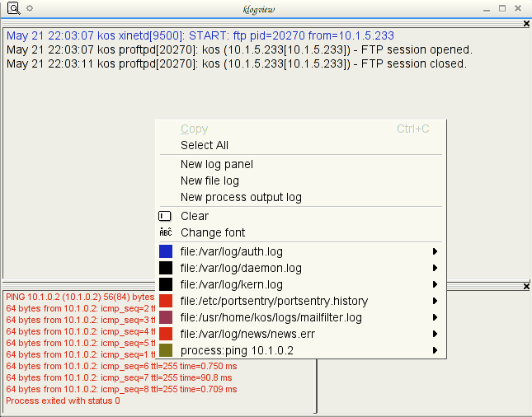Expand the process:ping 10.1.0.2 submenu arrow
532x417 pixels.
(x=435, y=350)
